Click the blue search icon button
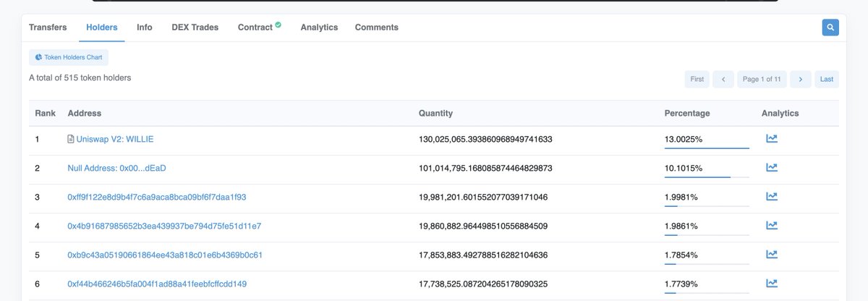The height and width of the screenshot is (301, 868). point(830,27)
